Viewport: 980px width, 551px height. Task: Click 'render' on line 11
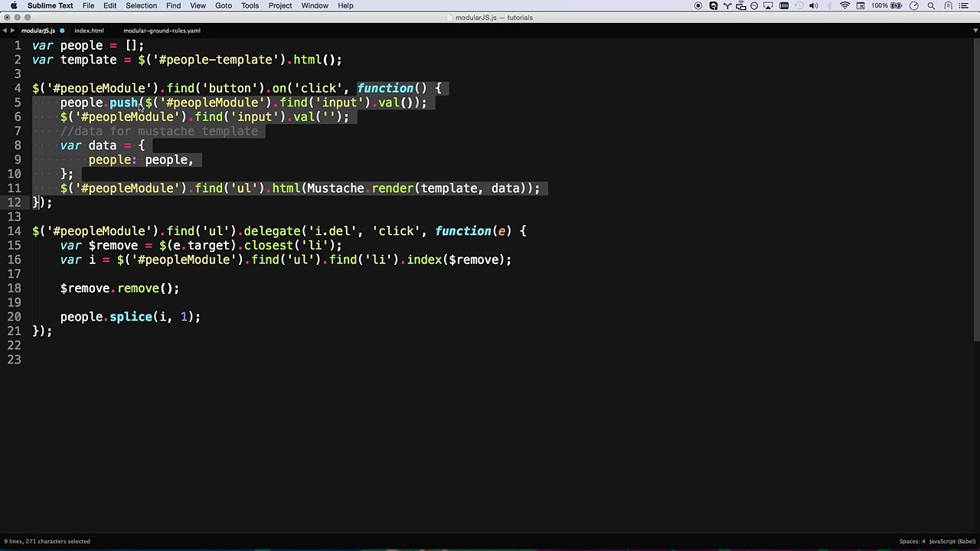click(x=393, y=188)
